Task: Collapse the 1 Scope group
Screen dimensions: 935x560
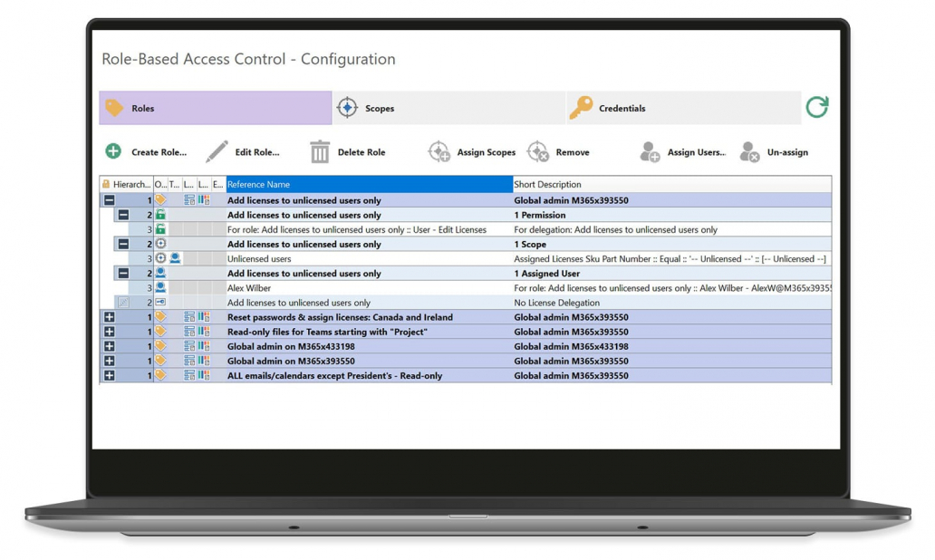Action: 123,244
